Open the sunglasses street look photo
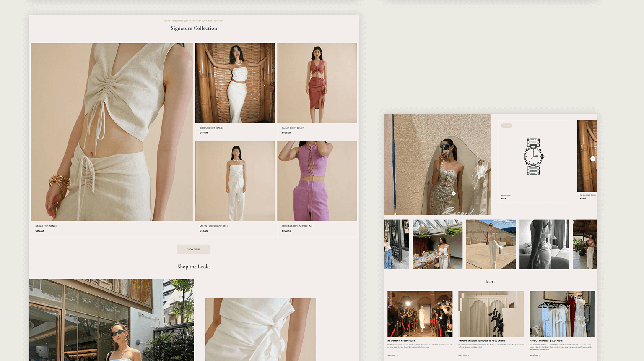Screen dimensions: 644x361 pos(112,320)
